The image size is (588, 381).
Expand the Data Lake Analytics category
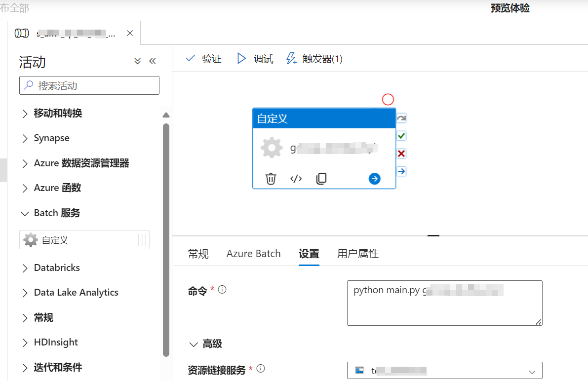pyautogui.click(x=25, y=293)
